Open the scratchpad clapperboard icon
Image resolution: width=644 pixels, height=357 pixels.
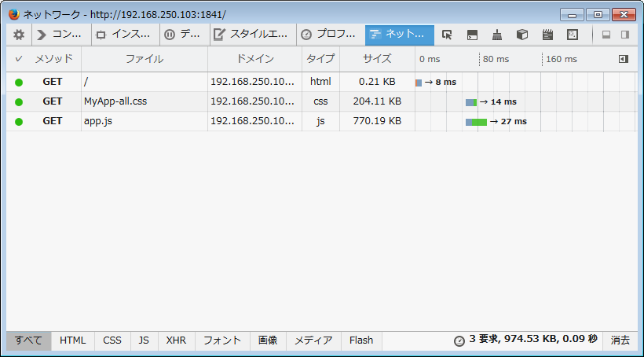(x=547, y=35)
